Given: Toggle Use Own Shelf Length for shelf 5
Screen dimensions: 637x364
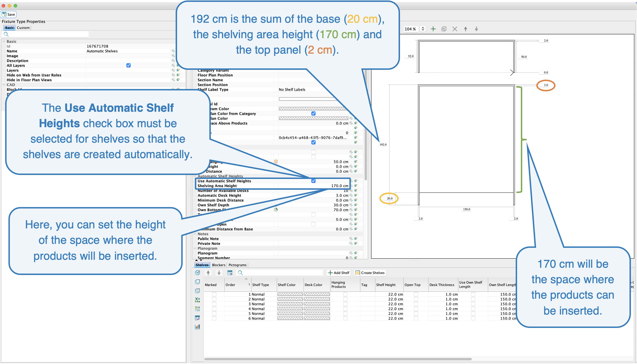Looking at the screenshot, I should (473, 313).
